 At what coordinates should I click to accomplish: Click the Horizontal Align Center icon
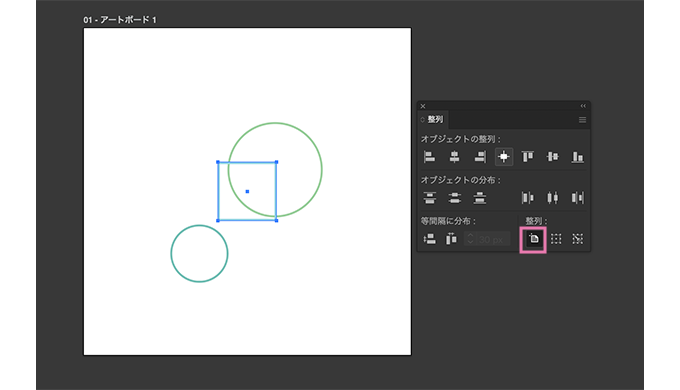tap(454, 157)
